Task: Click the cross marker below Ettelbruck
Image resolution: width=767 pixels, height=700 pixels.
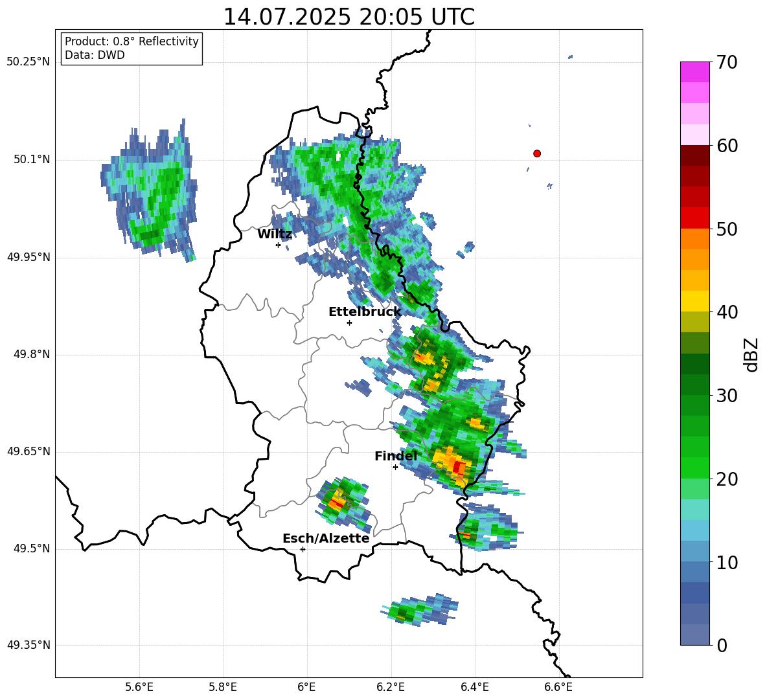Action: coord(349,322)
